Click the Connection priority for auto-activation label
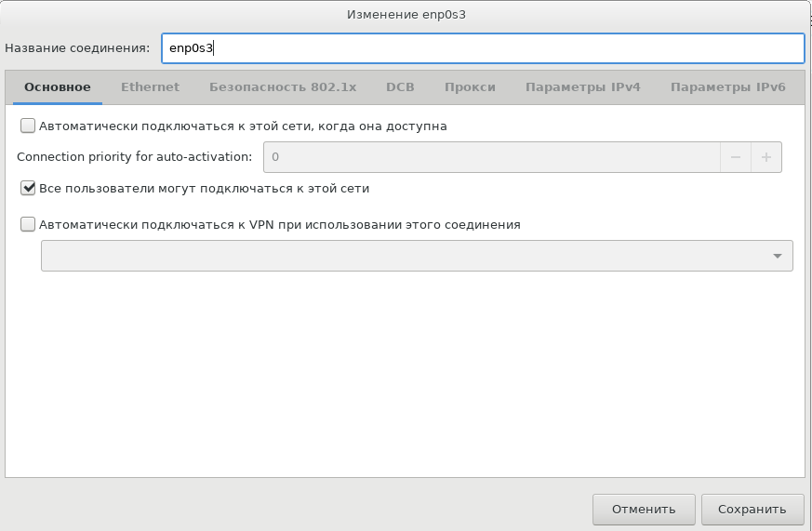 tap(135, 157)
